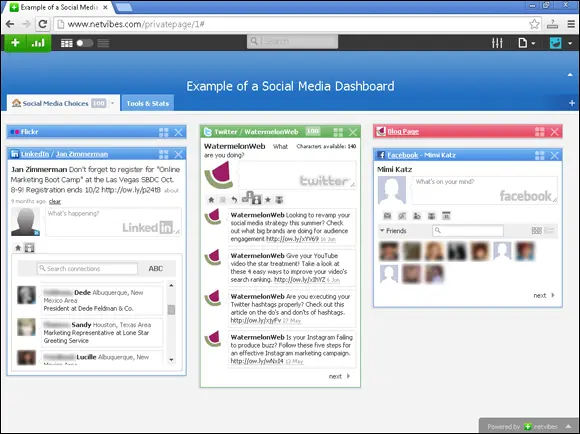The width and height of the screenshot is (580, 434).
Task: Click the LinkedIn star icon
Action: point(18,248)
